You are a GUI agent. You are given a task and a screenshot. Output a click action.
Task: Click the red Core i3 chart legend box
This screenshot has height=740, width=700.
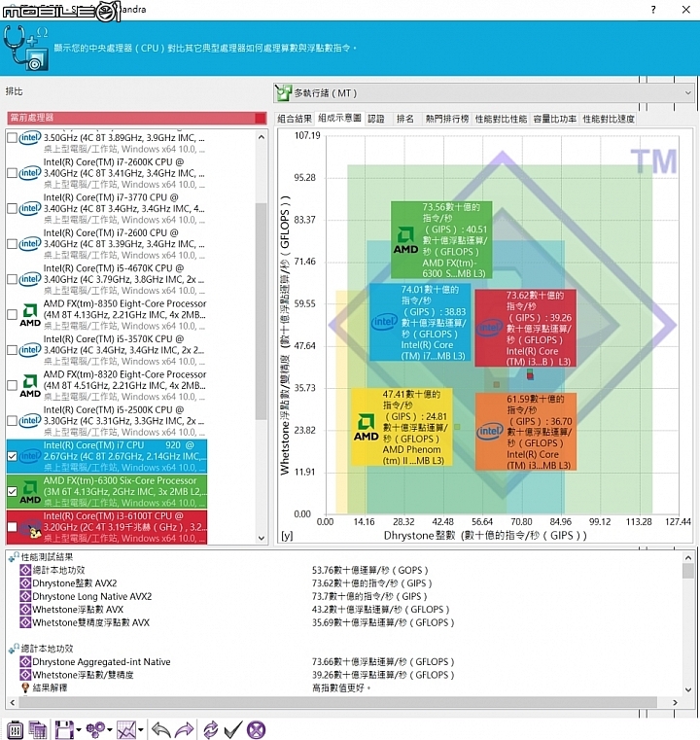[525, 328]
